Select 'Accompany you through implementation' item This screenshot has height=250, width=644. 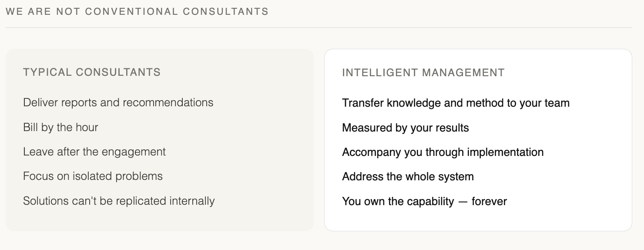pyautogui.click(x=443, y=152)
